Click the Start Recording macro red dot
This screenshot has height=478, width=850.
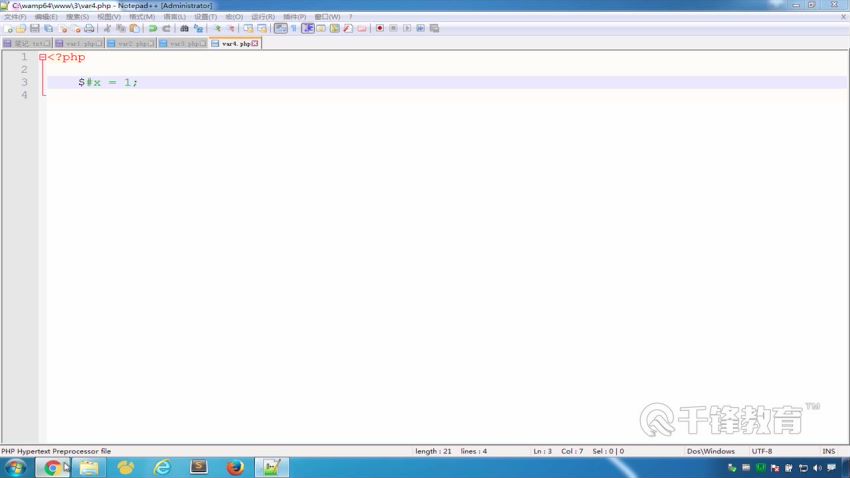[379, 28]
